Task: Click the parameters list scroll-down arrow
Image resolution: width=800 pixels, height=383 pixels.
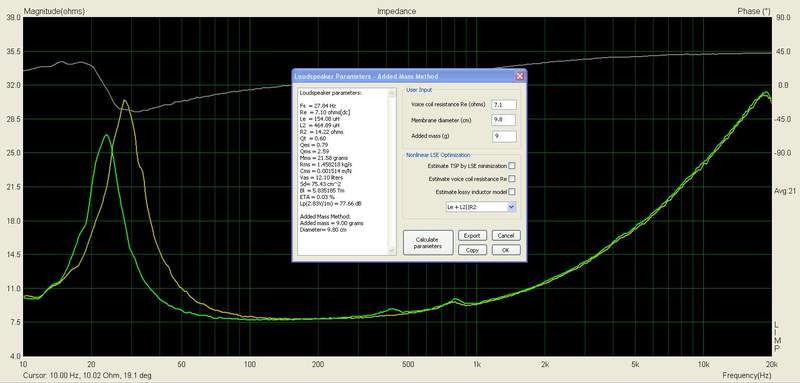Action: [392, 251]
